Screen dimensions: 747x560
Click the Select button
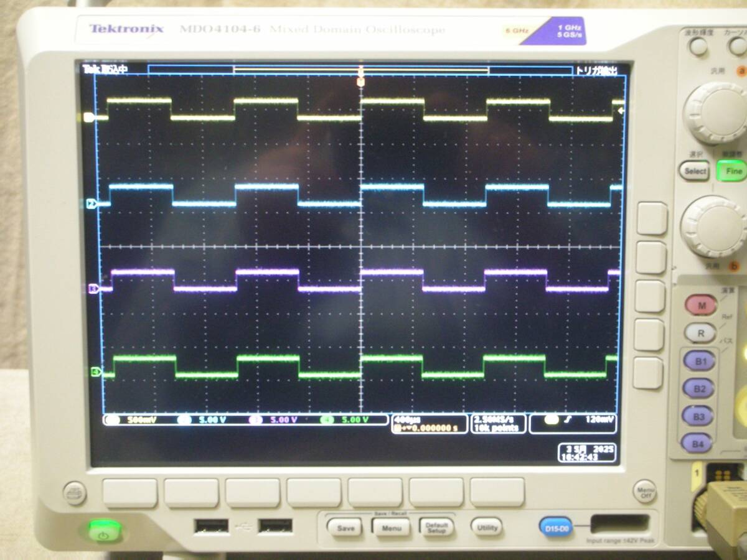[695, 170]
